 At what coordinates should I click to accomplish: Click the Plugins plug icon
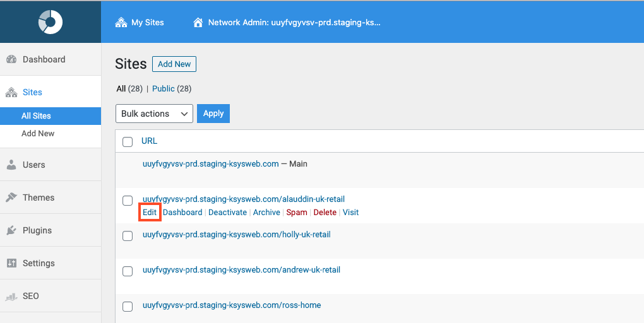(x=11, y=230)
